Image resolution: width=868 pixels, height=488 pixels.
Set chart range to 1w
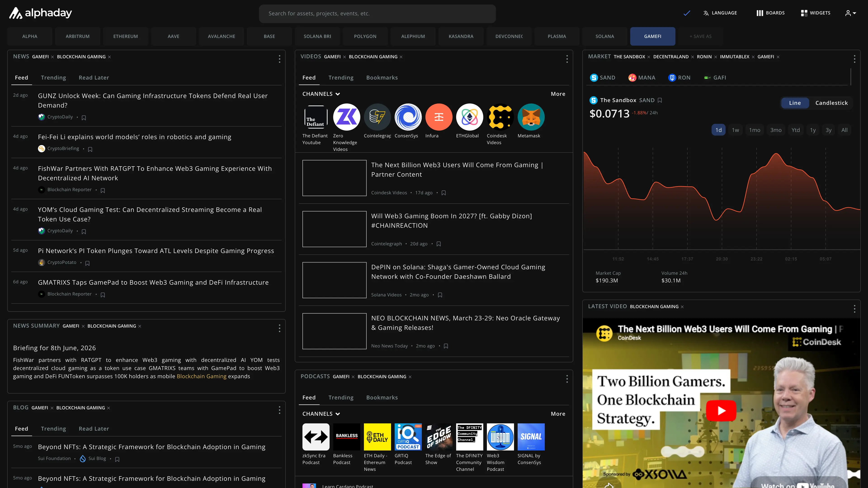click(735, 130)
